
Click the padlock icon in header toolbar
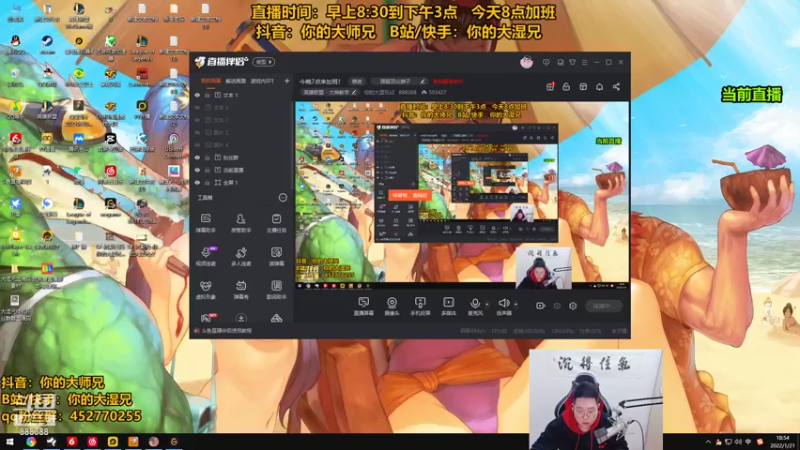[566, 87]
